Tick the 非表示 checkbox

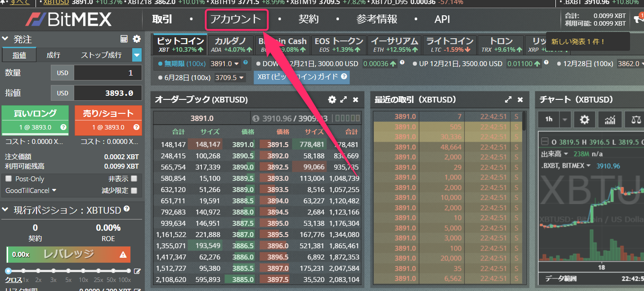134,179
